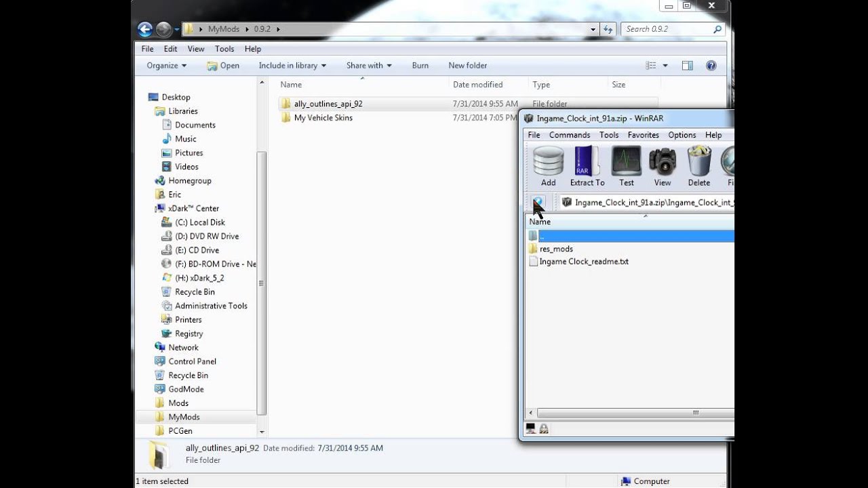Open WinRAR Help menu
Image resolution: width=868 pixels, height=488 pixels.
tap(713, 135)
